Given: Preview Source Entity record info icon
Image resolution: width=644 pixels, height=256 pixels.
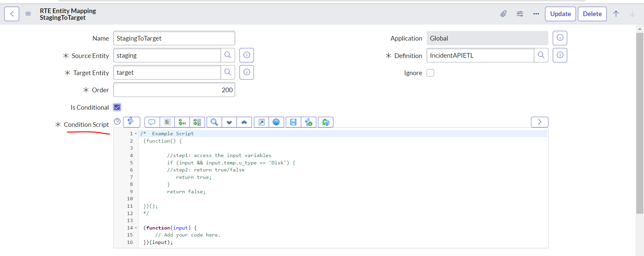Looking at the screenshot, I should click(x=247, y=55).
